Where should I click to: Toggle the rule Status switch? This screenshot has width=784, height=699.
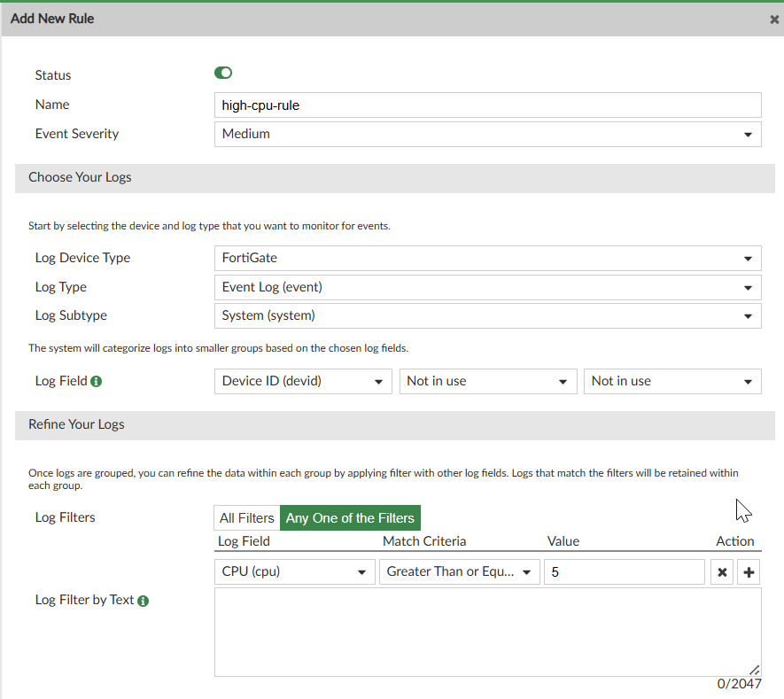point(223,74)
